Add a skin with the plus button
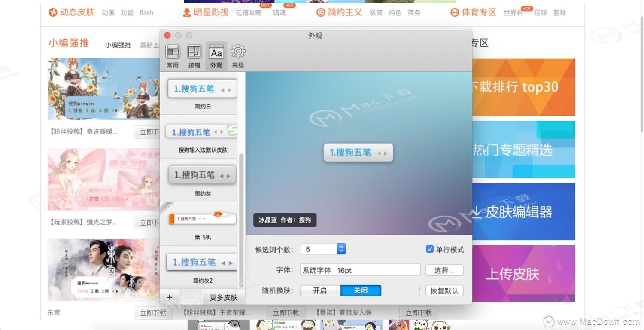644x330 pixels. point(170,297)
